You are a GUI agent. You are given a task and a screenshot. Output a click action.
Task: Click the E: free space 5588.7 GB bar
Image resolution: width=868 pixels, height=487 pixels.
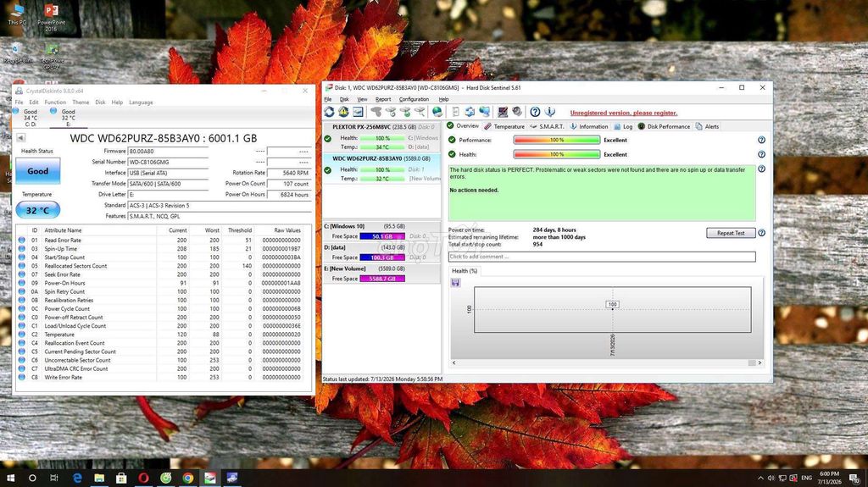coord(382,279)
